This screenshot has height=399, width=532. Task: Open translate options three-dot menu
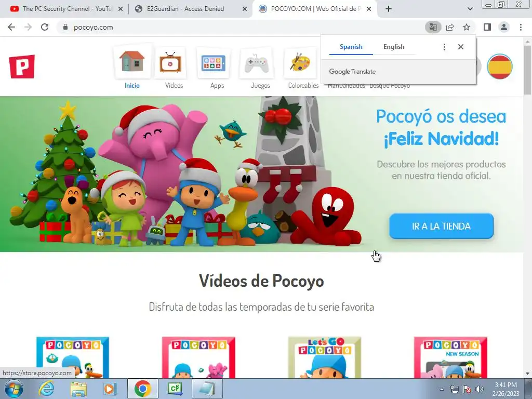(444, 47)
